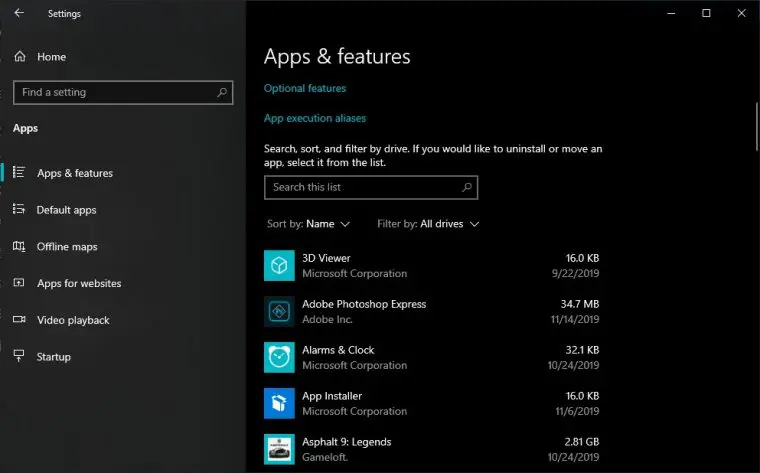Open Default apps section

pyautogui.click(x=66, y=210)
